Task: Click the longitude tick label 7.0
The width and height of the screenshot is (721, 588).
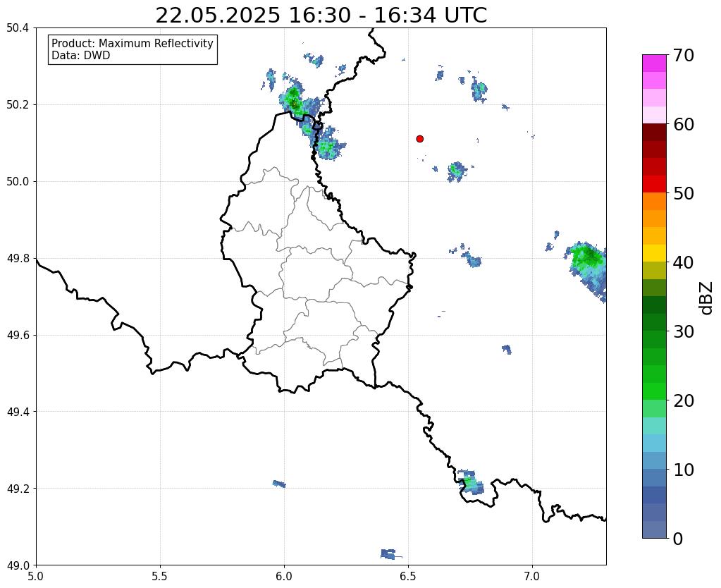Action: coord(532,577)
